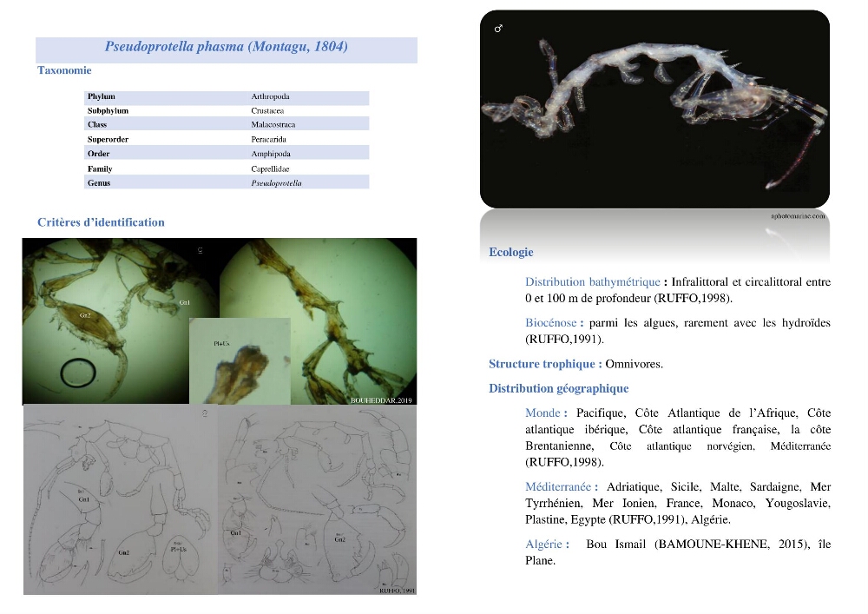Click the "RUFFO, 1991" credit under the drawings

pyautogui.click(x=397, y=591)
